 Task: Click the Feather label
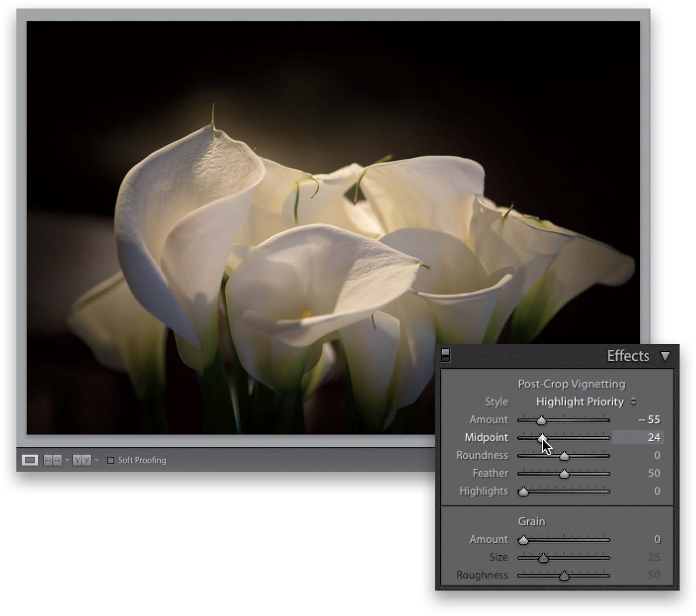coord(490,473)
